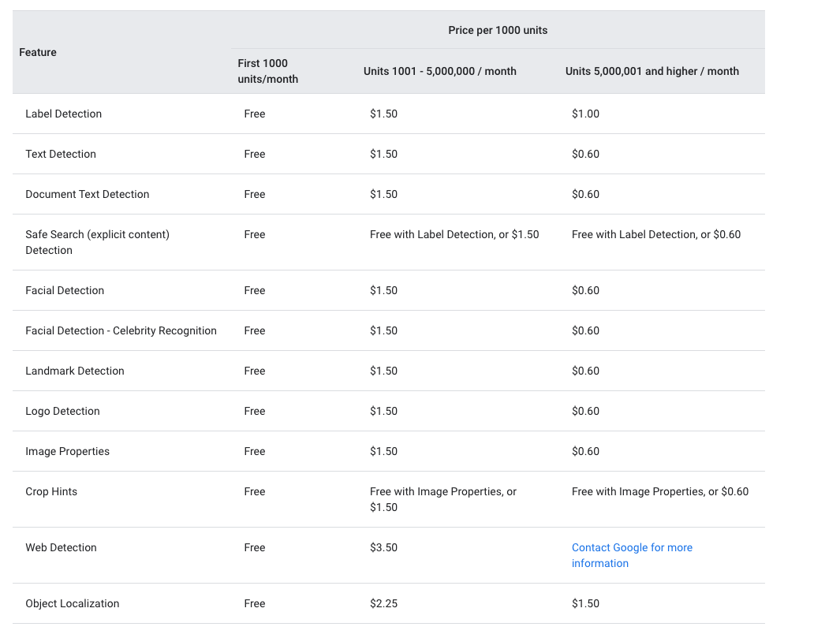Select Safe Search (explicit content) Detection text
The image size is (840, 638).
(x=98, y=242)
